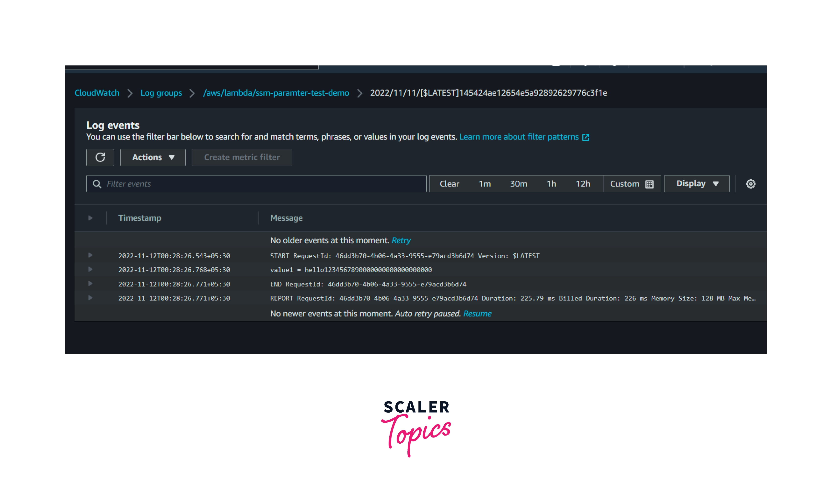This screenshot has width=832, height=504.
Task: Select the 30m time range
Action: pos(518,184)
